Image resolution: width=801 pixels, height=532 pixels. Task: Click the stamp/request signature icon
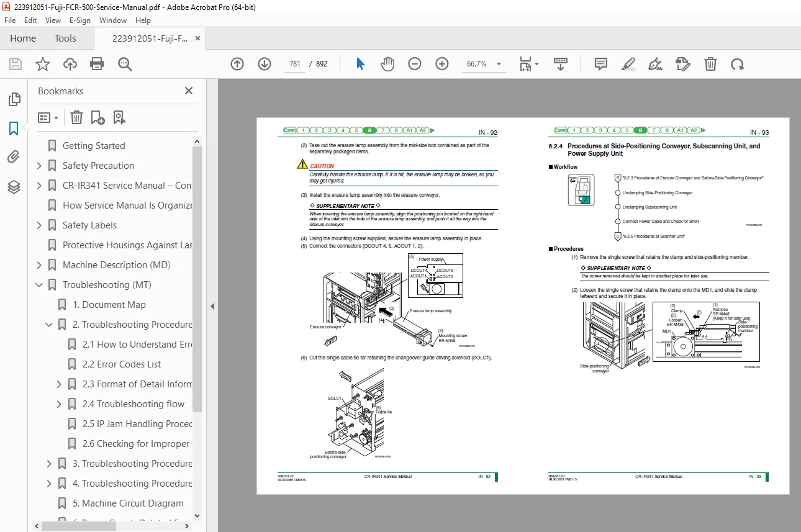point(682,64)
